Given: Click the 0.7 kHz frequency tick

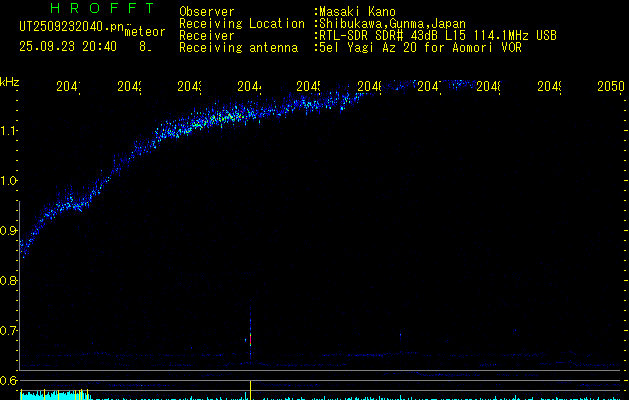Looking at the screenshot, I should coord(9,331).
